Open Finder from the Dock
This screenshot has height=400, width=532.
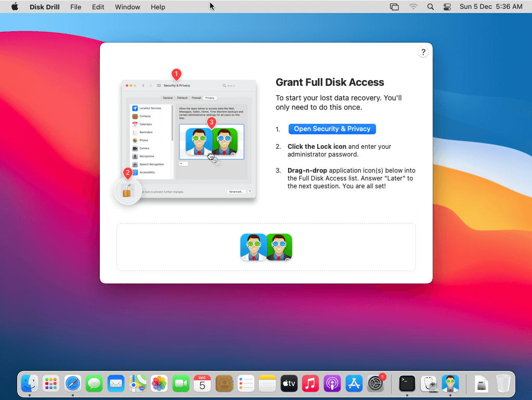30,384
